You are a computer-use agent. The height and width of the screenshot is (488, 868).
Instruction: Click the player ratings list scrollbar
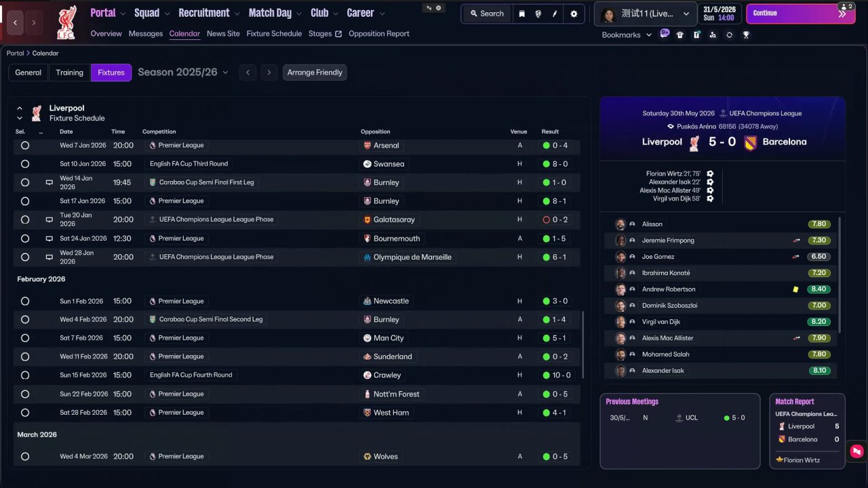840,274
